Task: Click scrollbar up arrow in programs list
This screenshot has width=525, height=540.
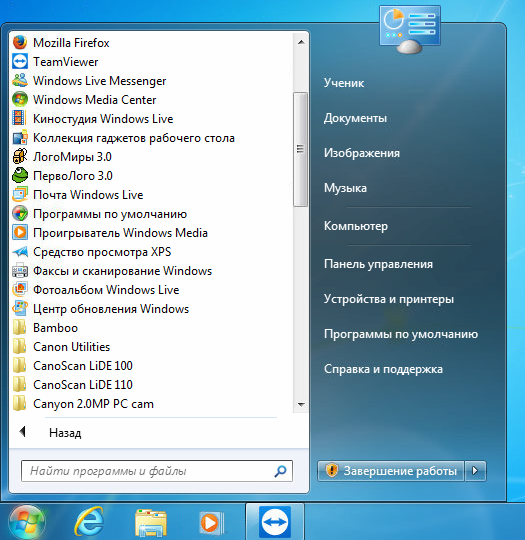Action: tap(301, 42)
